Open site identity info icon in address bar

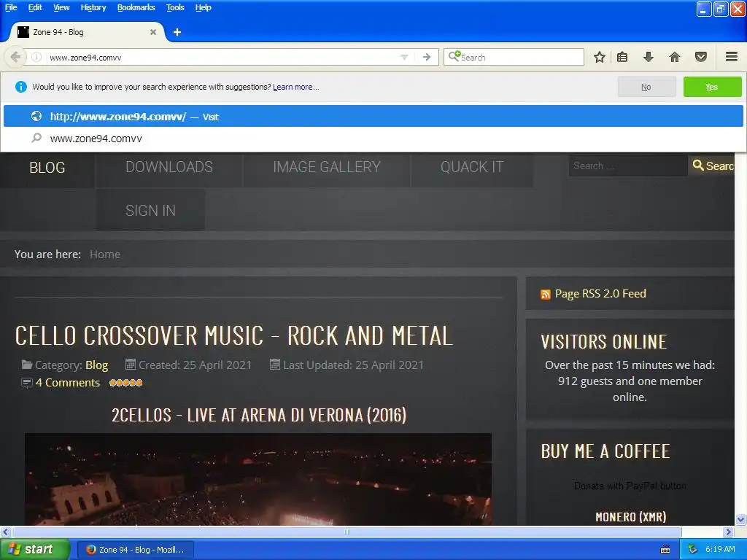coord(36,57)
